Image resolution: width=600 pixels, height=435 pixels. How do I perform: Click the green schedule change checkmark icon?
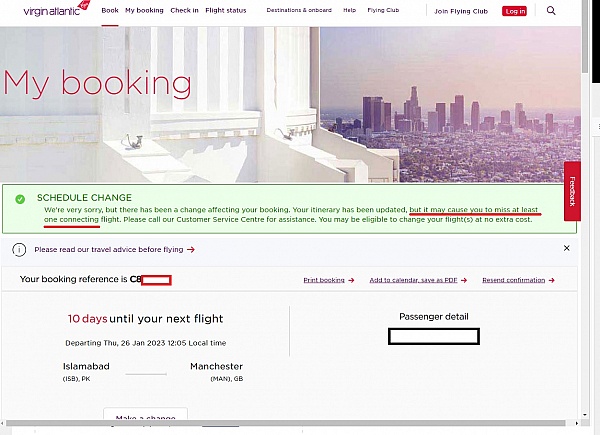coord(20,199)
